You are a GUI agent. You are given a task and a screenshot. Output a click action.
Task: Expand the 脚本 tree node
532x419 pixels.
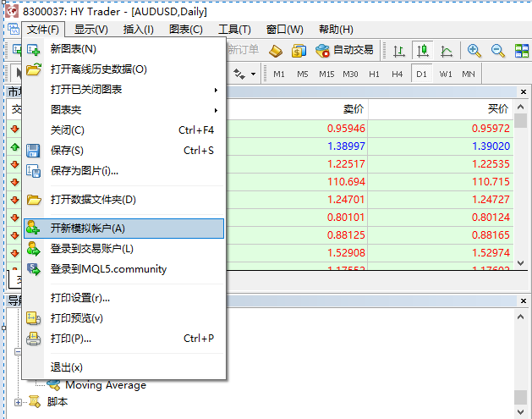[19, 402]
